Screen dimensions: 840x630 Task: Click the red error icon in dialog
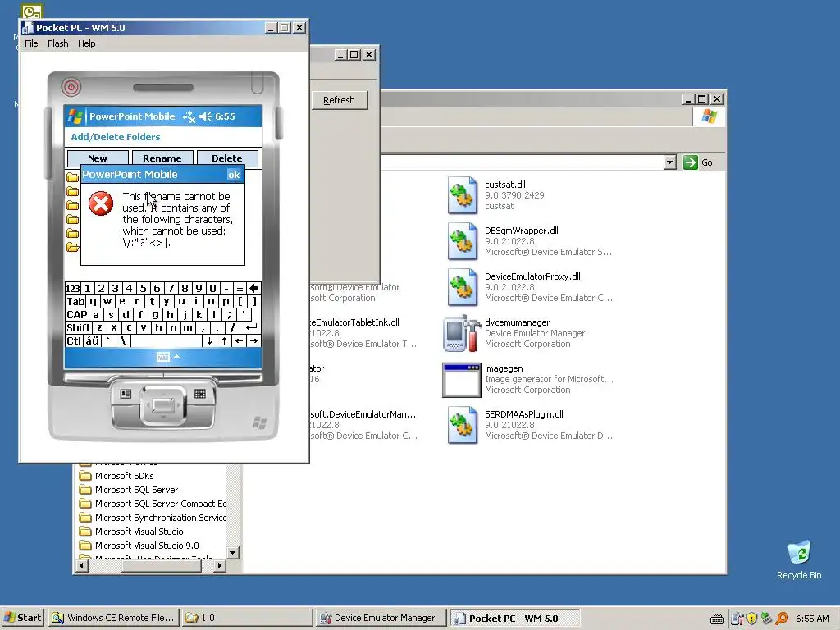coord(101,203)
